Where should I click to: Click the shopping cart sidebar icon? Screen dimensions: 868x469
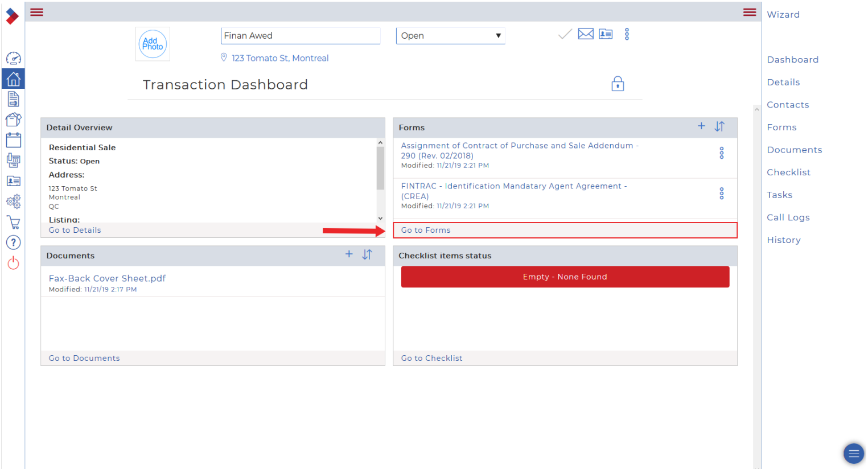(13, 223)
